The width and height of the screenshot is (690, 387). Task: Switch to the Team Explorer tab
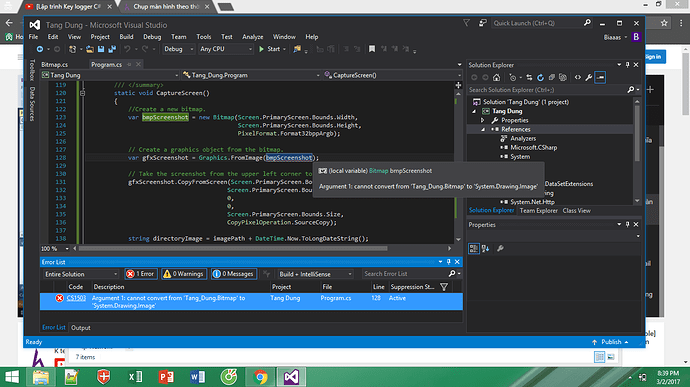(539, 211)
